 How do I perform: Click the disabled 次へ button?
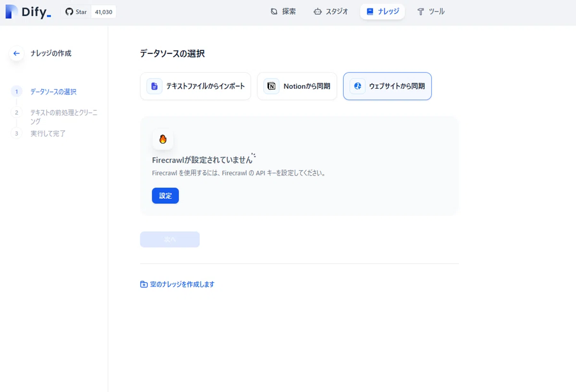coord(170,239)
